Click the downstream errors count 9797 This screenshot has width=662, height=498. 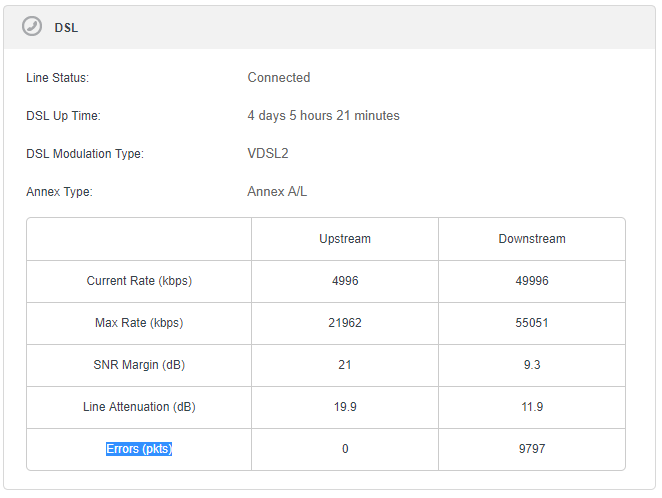pos(532,449)
